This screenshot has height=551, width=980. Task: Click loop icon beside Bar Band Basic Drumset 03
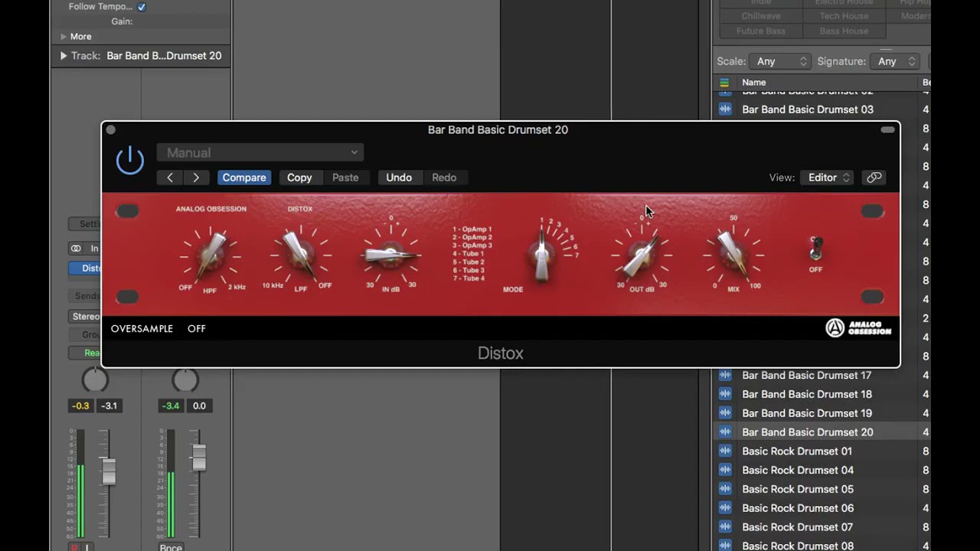point(724,109)
